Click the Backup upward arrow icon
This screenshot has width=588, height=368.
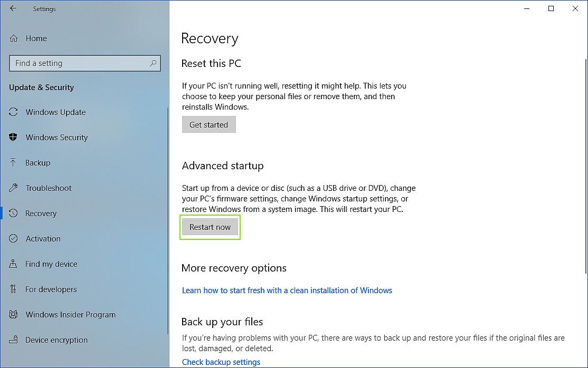13,162
